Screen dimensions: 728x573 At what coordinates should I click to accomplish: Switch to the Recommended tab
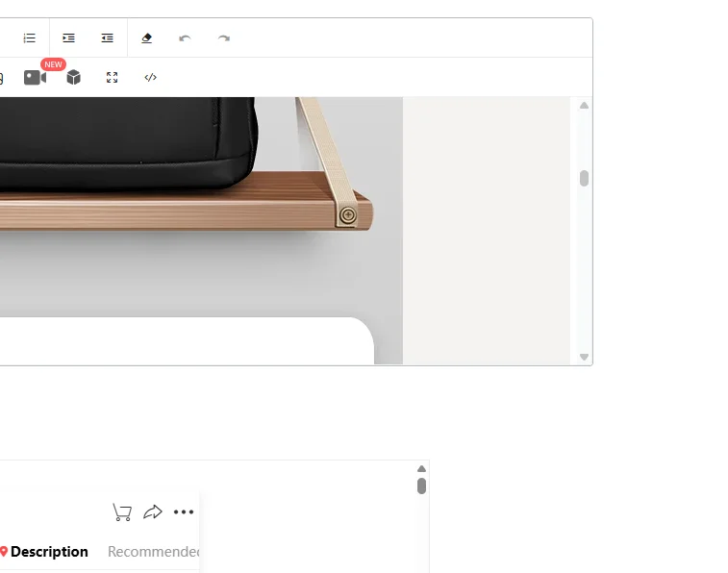(x=154, y=552)
